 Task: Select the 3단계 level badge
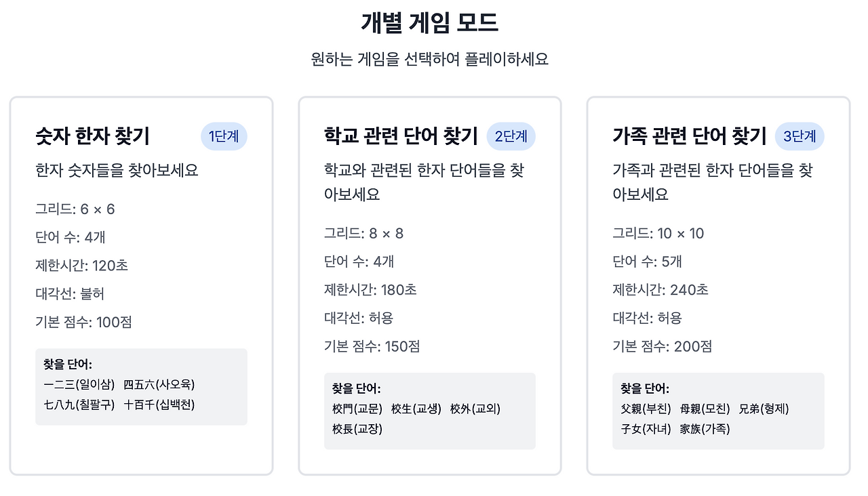[x=800, y=135]
